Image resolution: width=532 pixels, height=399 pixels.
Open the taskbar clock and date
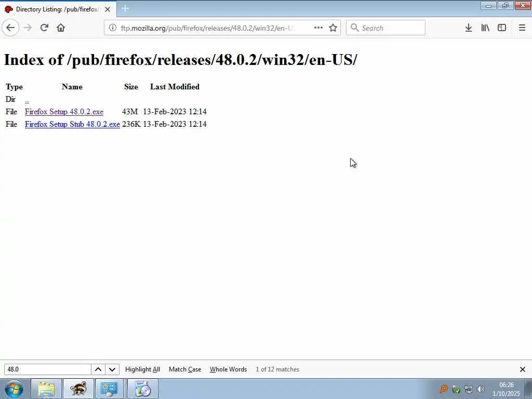point(506,389)
